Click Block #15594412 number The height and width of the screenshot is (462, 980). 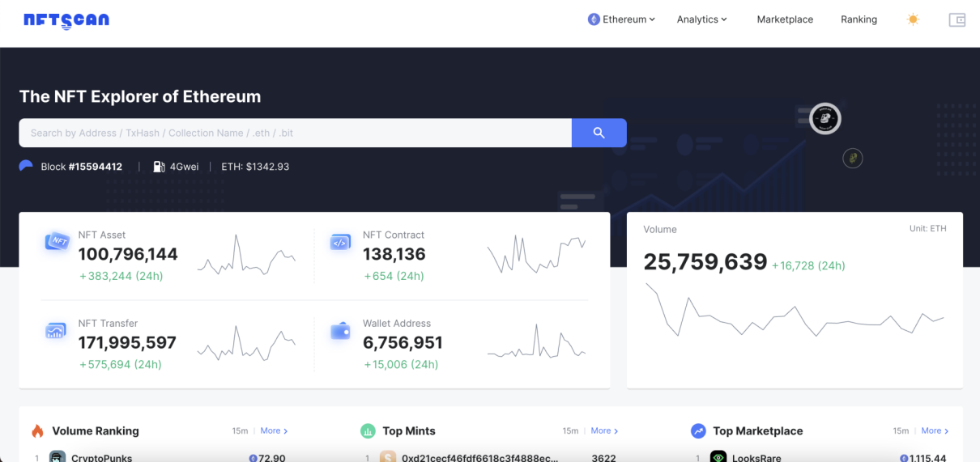(x=95, y=167)
